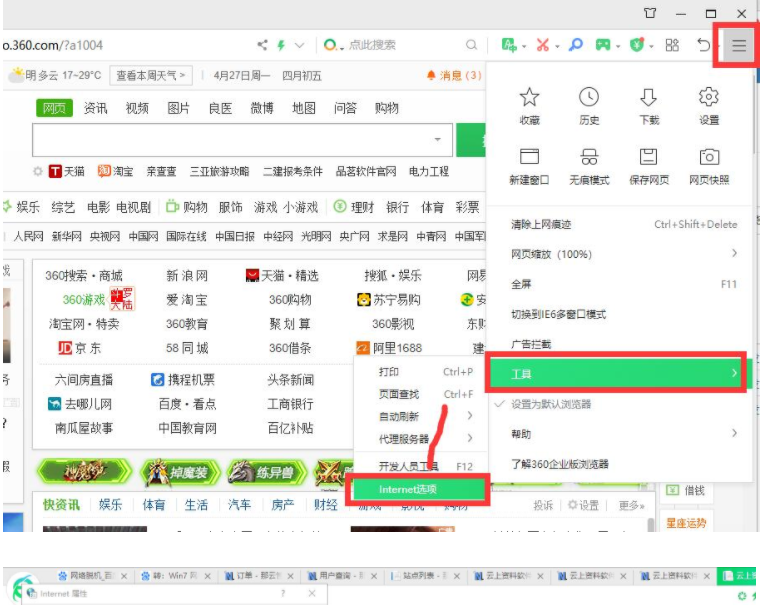Take a 网页快照 camera snapshot

click(x=709, y=158)
